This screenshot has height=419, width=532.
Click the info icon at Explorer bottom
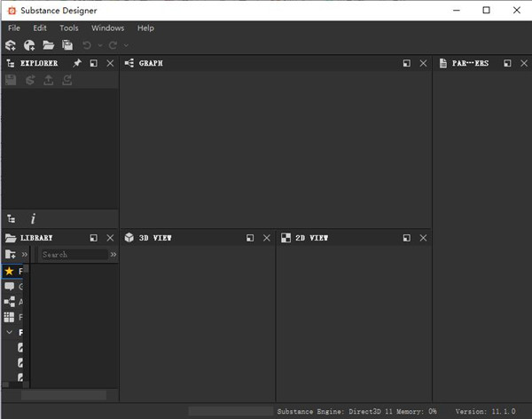[34, 218]
